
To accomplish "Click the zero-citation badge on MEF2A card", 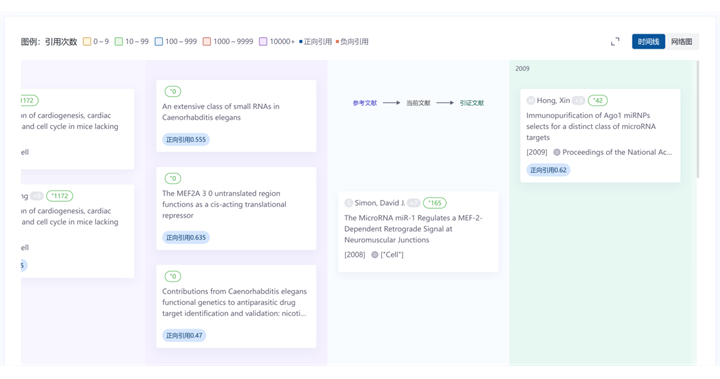I will [173, 178].
